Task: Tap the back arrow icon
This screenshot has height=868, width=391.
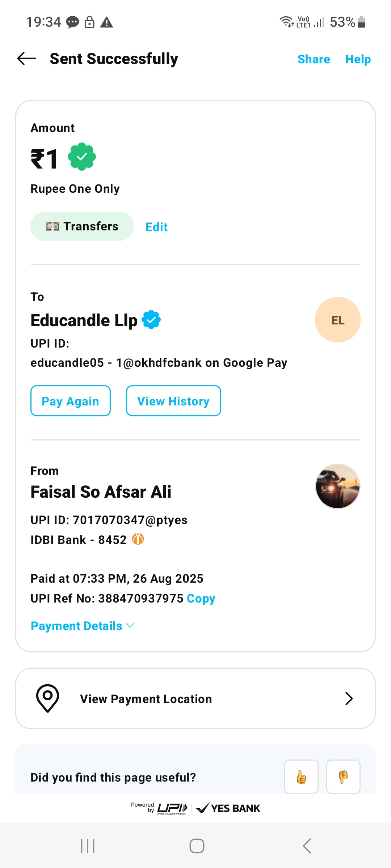Action: pyautogui.click(x=27, y=59)
